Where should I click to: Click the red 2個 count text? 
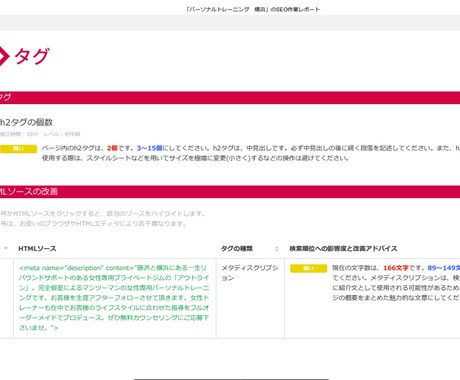(x=112, y=148)
